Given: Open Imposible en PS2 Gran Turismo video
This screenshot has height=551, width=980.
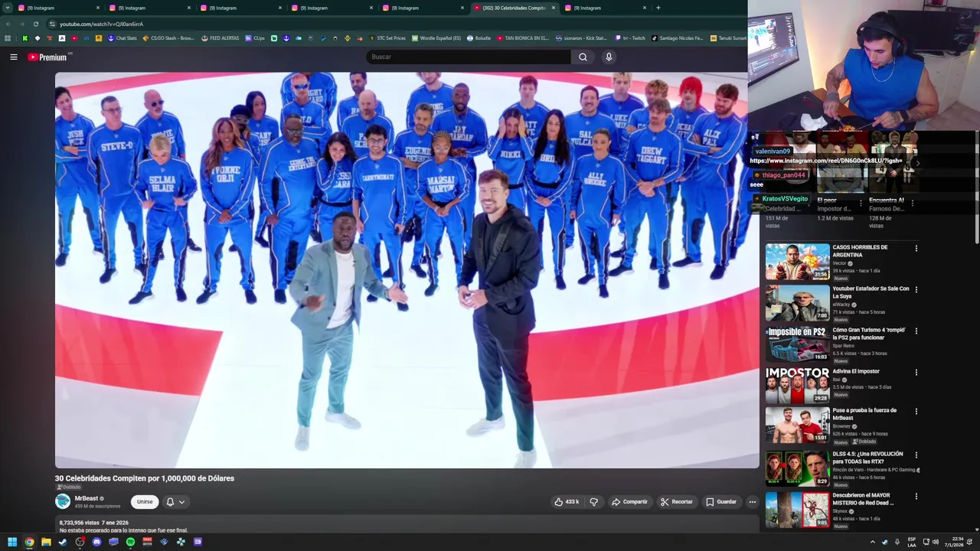Looking at the screenshot, I should [x=798, y=344].
